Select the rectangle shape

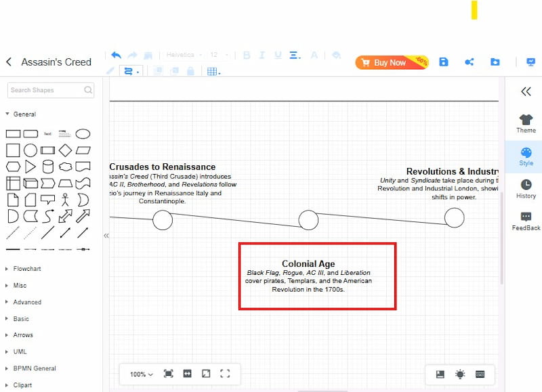point(13,133)
